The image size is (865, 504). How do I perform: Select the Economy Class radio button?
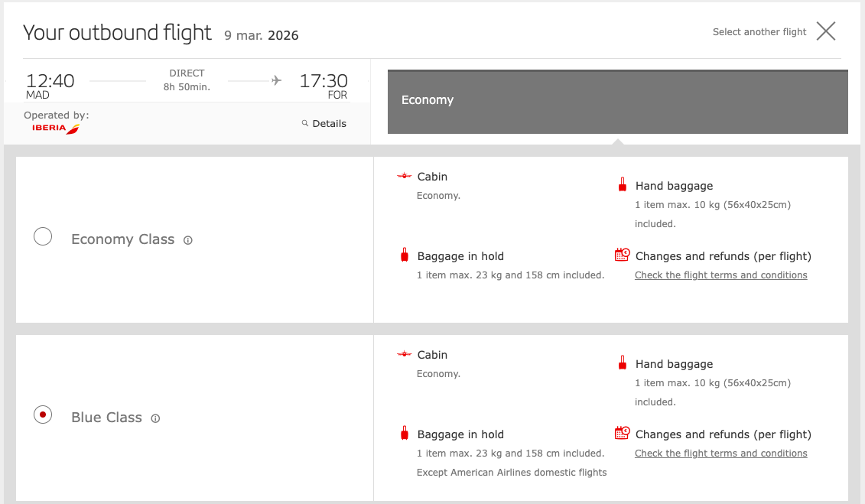(x=43, y=236)
